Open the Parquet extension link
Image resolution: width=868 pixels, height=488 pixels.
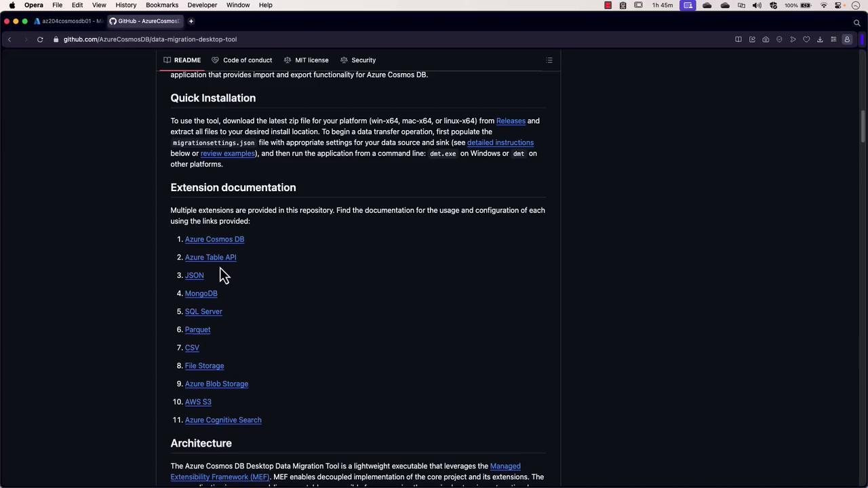(198, 329)
